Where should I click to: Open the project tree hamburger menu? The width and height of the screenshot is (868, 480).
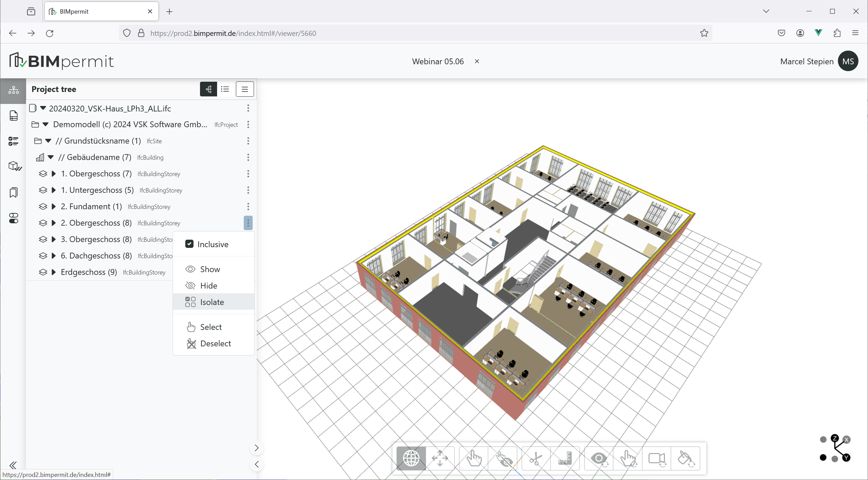(x=245, y=89)
